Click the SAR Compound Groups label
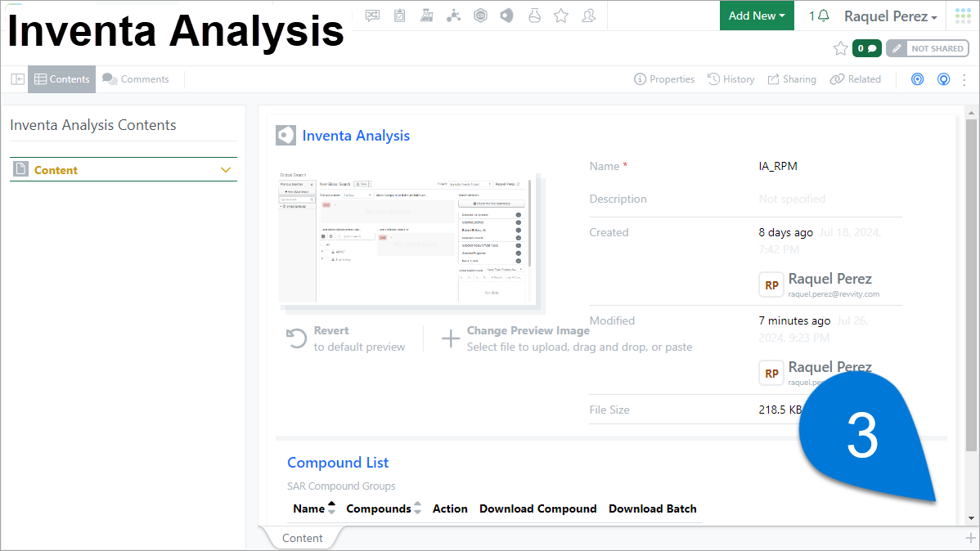Screen dimensions: 980x551 pyautogui.click(x=341, y=486)
